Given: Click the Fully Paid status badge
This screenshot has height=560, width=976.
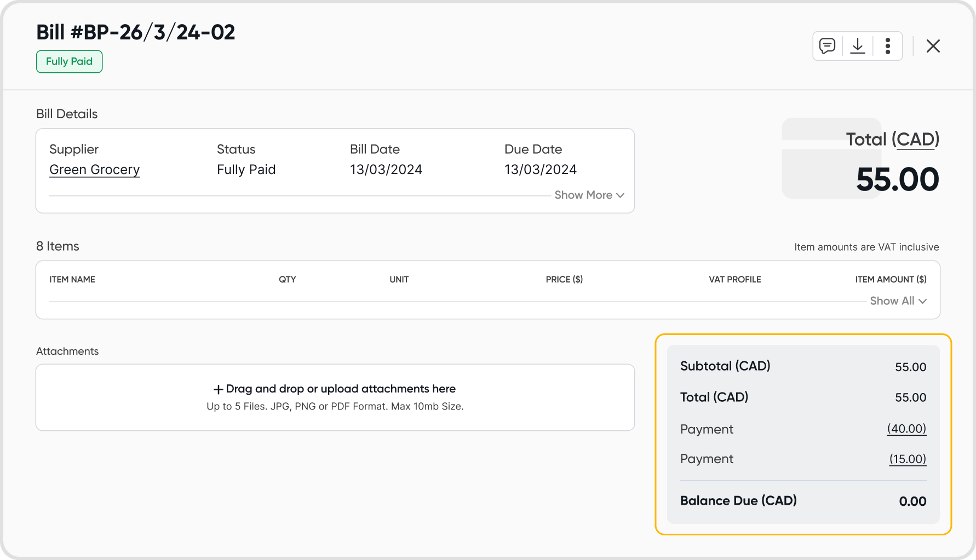Looking at the screenshot, I should (70, 61).
